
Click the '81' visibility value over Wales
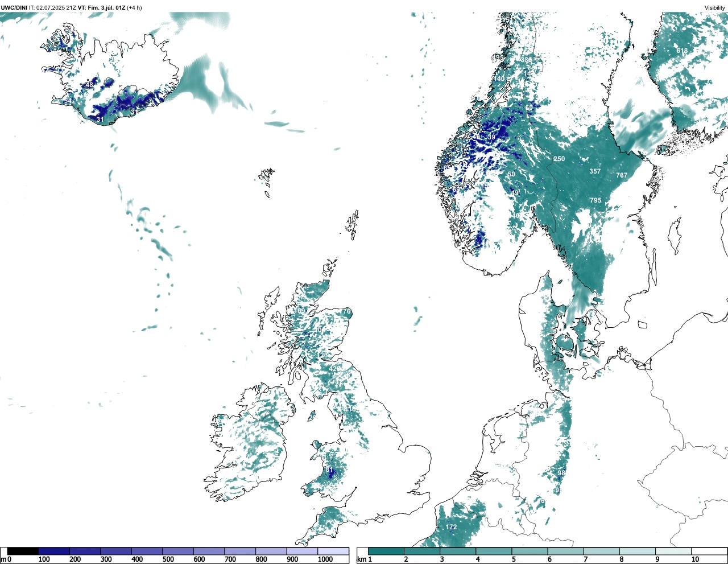330,470
